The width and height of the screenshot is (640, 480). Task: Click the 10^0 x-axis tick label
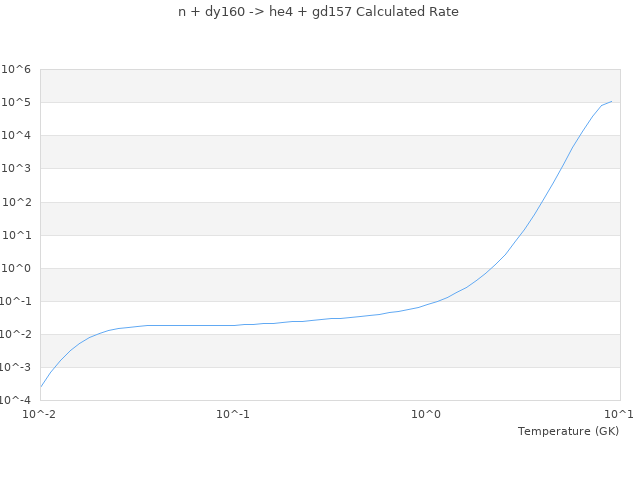pos(426,414)
